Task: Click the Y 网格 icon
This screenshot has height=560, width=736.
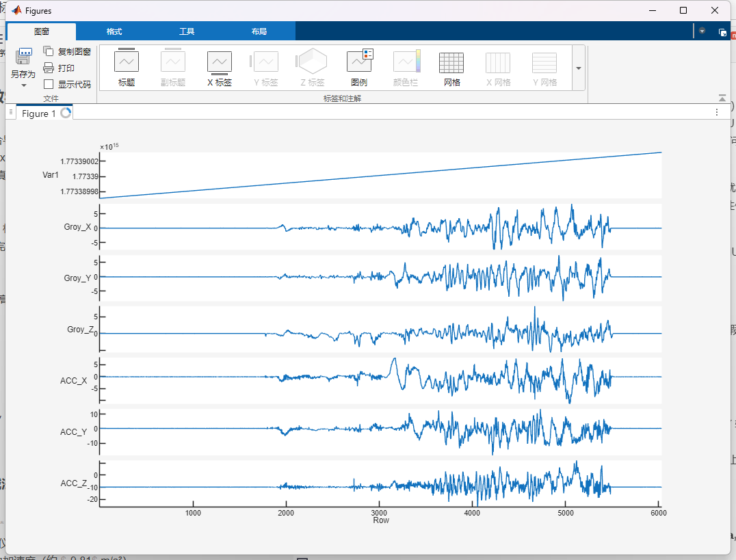Action: coord(544,62)
